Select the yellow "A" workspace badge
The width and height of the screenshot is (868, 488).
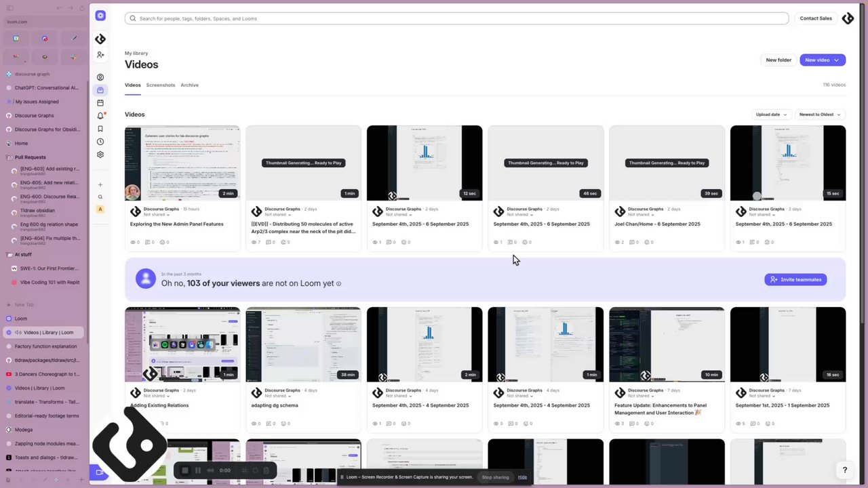click(x=100, y=209)
